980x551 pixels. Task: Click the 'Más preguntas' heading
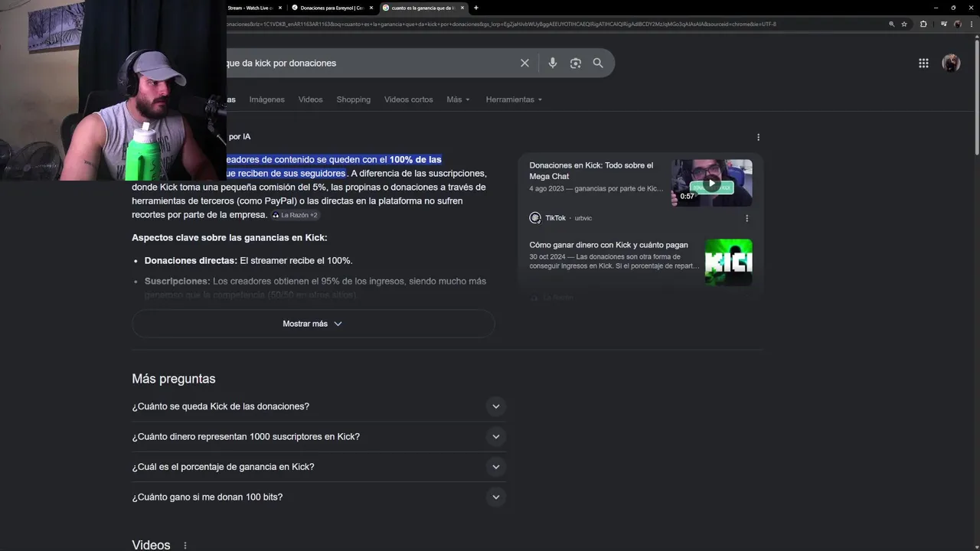click(174, 379)
